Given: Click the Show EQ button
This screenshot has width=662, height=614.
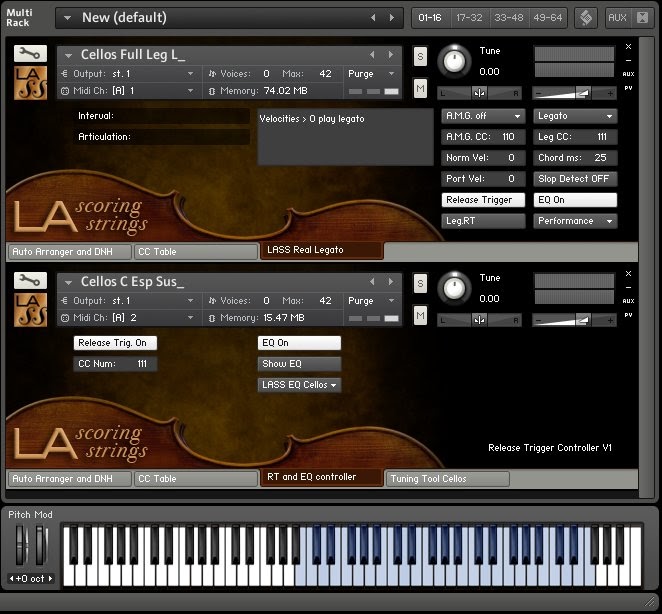Looking at the screenshot, I should coord(299,364).
